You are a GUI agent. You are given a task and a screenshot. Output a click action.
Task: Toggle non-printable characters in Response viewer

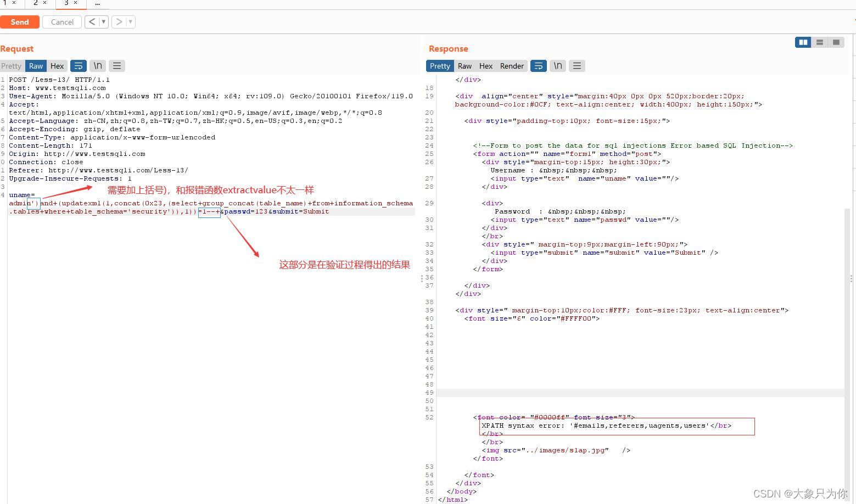(x=558, y=66)
